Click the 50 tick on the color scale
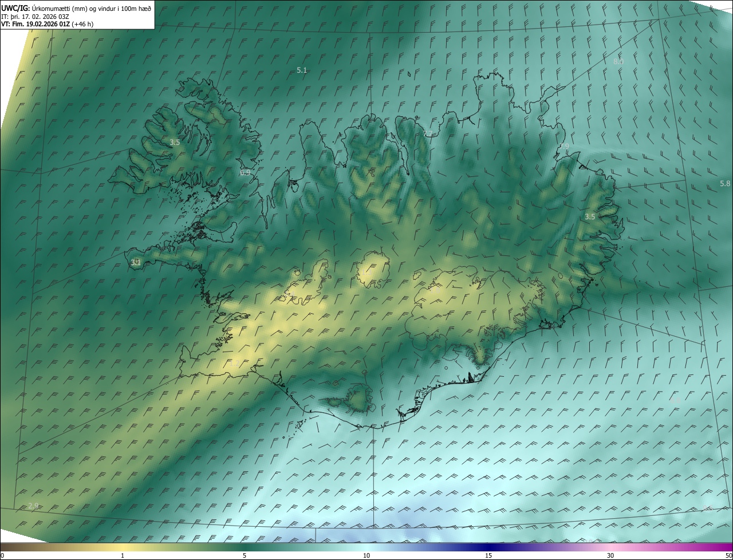733x560 pixels. tap(728, 555)
